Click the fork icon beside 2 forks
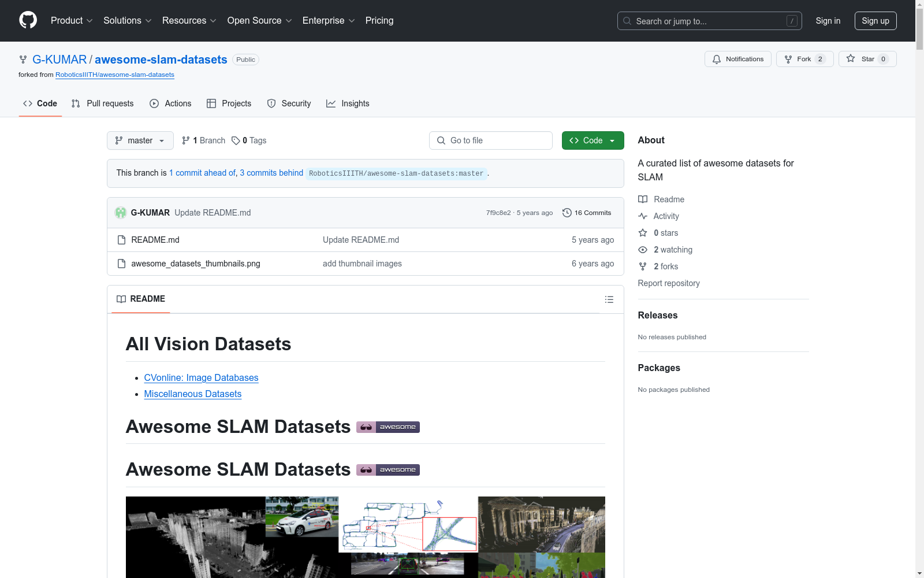 pyautogui.click(x=643, y=266)
